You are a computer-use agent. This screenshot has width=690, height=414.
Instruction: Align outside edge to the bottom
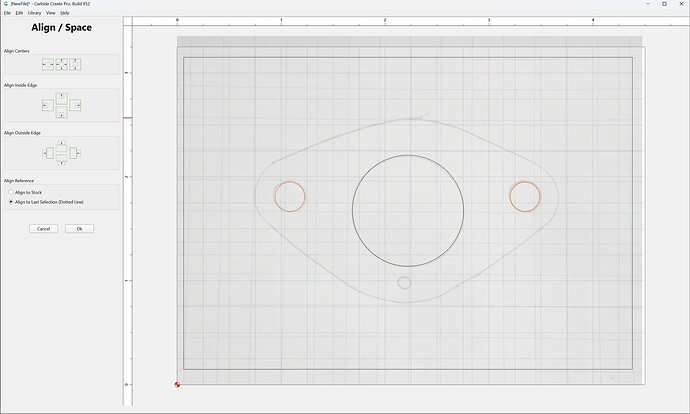62,160
